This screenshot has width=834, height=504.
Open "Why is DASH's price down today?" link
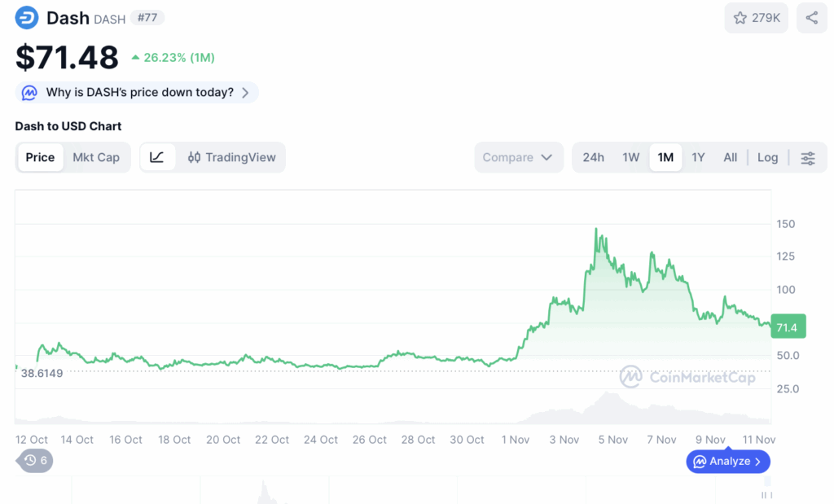click(x=137, y=93)
